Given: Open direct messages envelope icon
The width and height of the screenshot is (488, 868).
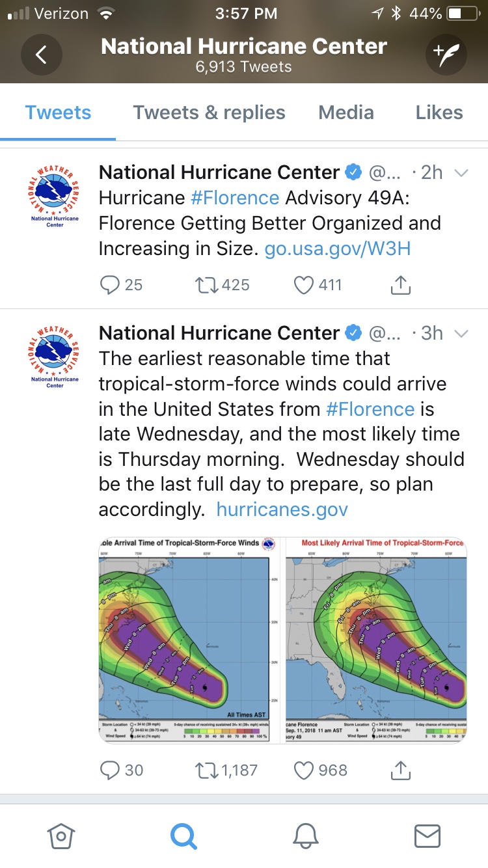Looking at the screenshot, I should pos(427,836).
